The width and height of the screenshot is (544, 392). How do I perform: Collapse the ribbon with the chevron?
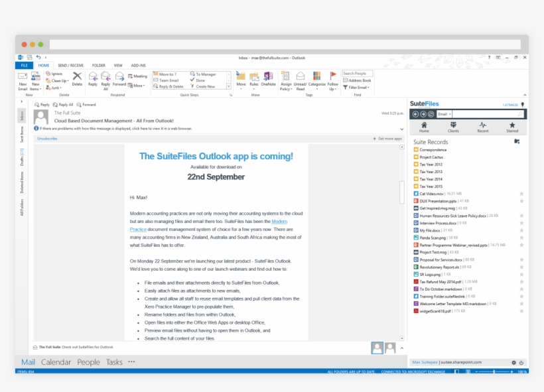click(x=525, y=95)
